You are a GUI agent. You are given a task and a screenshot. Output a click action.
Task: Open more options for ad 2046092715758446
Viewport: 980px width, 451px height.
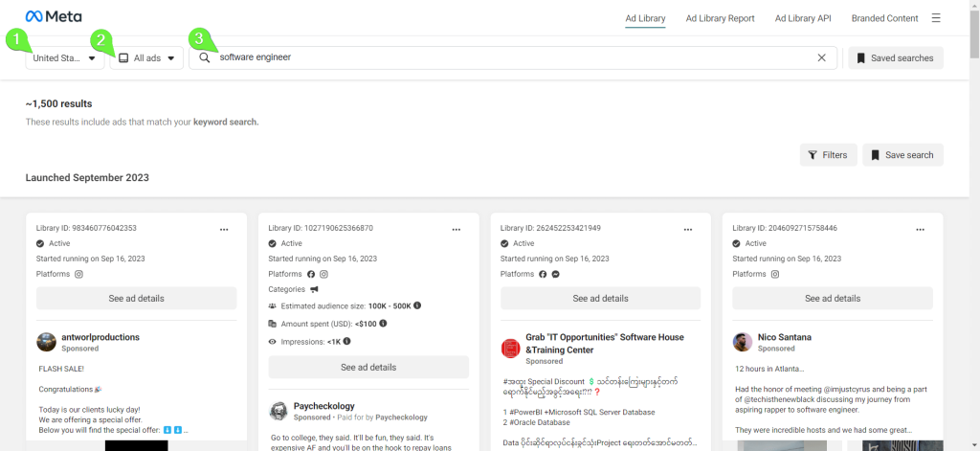tap(920, 230)
